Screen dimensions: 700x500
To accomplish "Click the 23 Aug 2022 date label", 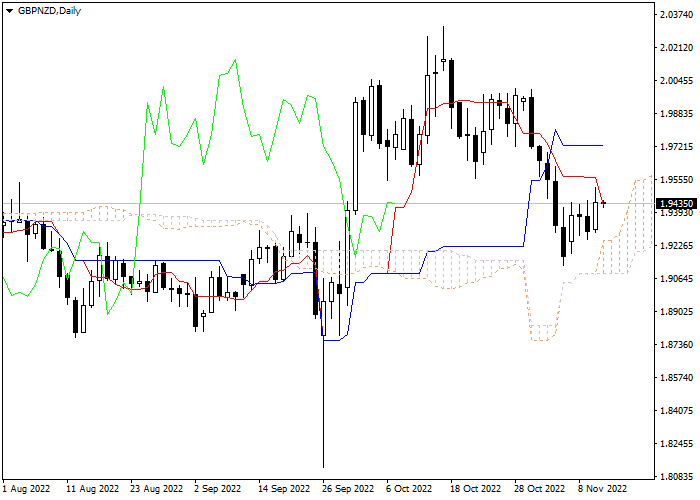I will pyautogui.click(x=157, y=489).
